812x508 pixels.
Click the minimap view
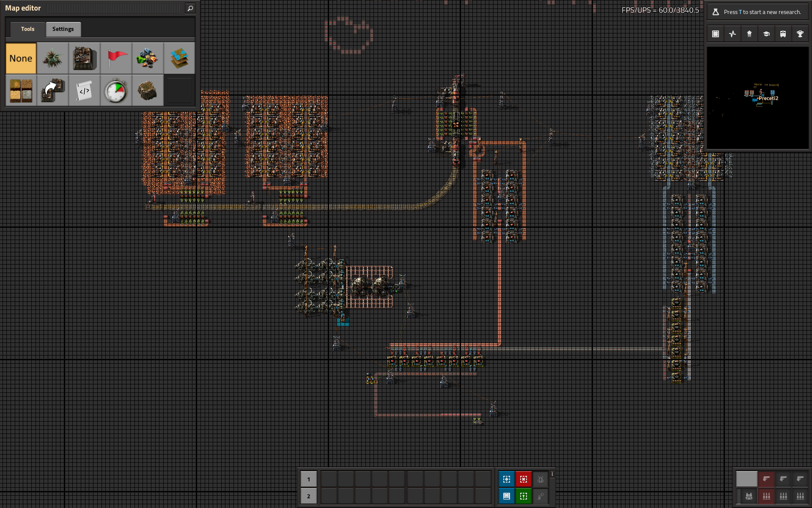coord(757,98)
